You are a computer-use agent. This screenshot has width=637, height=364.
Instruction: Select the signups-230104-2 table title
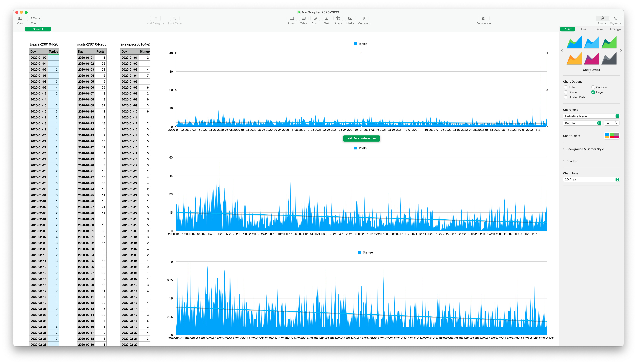(x=135, y=44)
